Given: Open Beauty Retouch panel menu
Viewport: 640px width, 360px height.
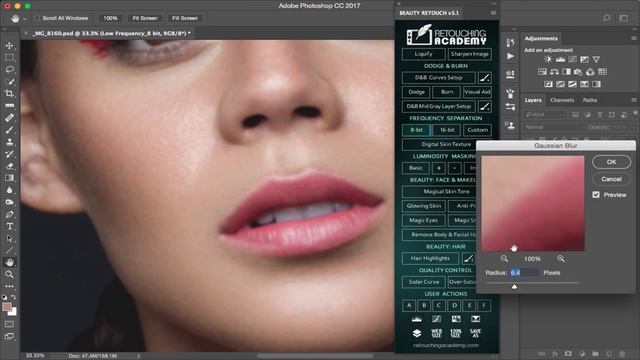Looking at the screenshot, I should (x=493, y=13).
